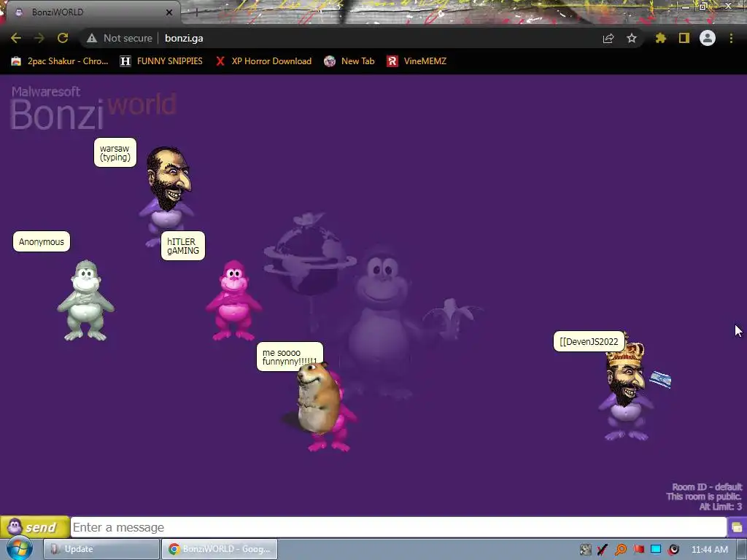The width and height of the screenshot is (747, 560).
Task: Click warsaw's bearded-head Bonzi character
Action: 168,190
